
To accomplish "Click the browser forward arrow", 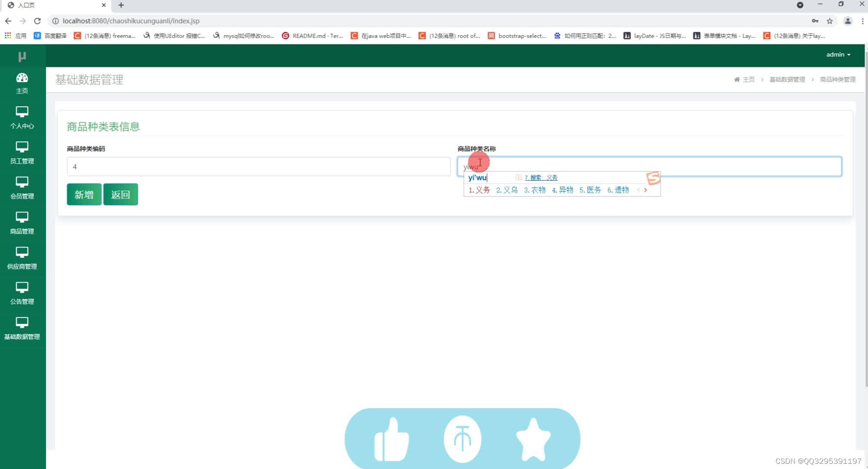I will click(x=23, y=21).
